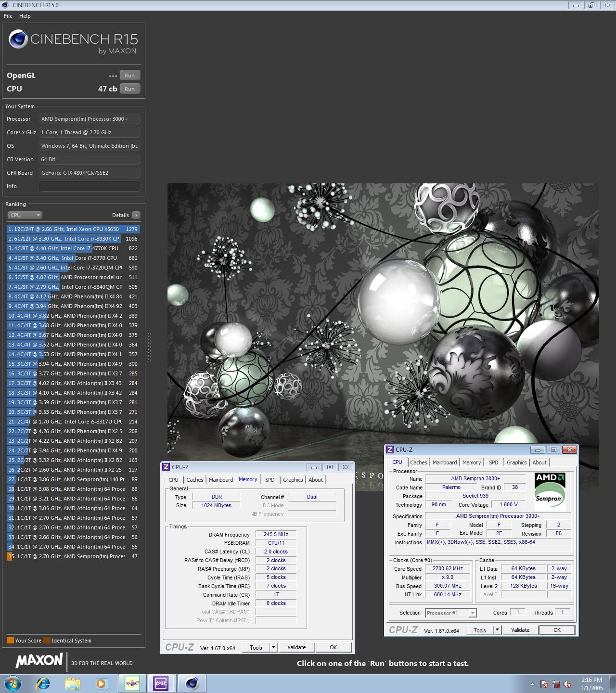Open the Windows Start menu orb
The image size is (616, 693).
coord(13,683)
